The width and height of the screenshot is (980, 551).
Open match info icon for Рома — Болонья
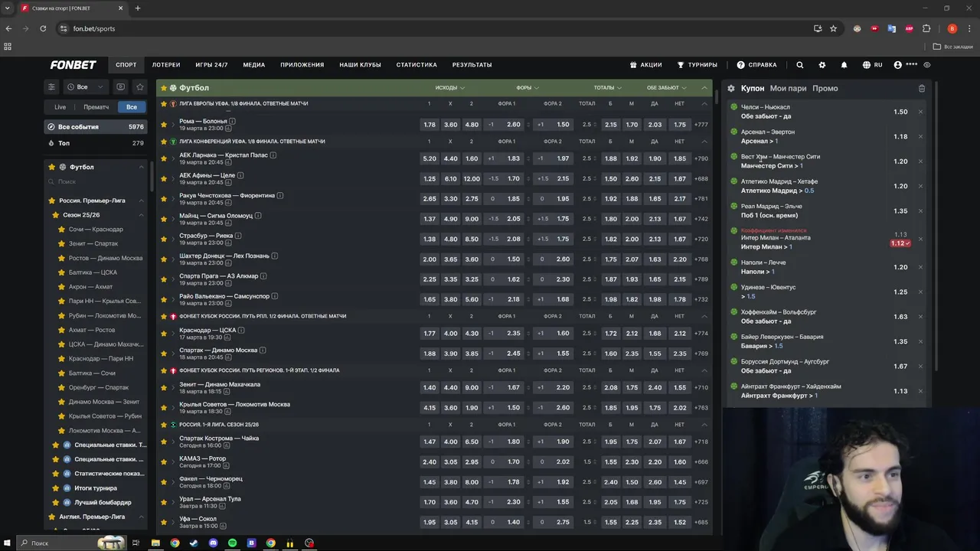(232, 121)
